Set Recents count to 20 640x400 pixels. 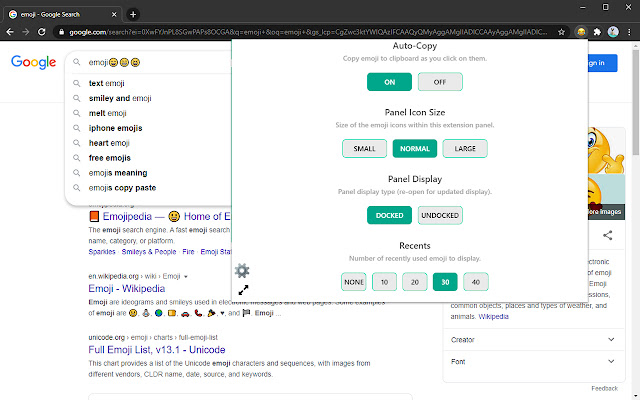point(415,282)
